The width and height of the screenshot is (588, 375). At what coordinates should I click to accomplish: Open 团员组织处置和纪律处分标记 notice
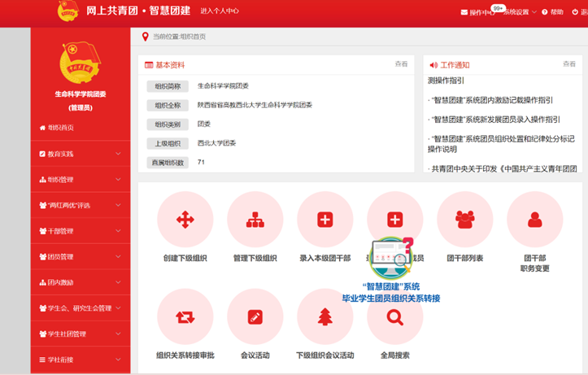coord(501,144)
